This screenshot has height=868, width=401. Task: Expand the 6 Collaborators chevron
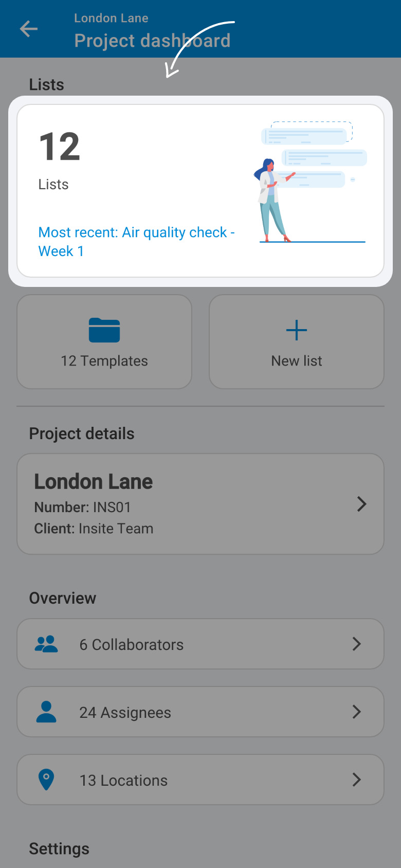pos(356,644)
